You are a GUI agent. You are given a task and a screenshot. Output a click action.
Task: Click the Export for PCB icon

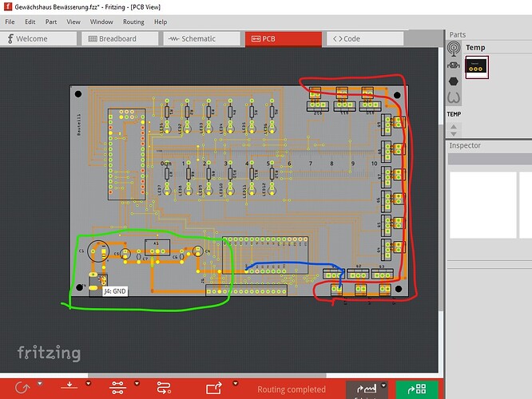point(214,388)
